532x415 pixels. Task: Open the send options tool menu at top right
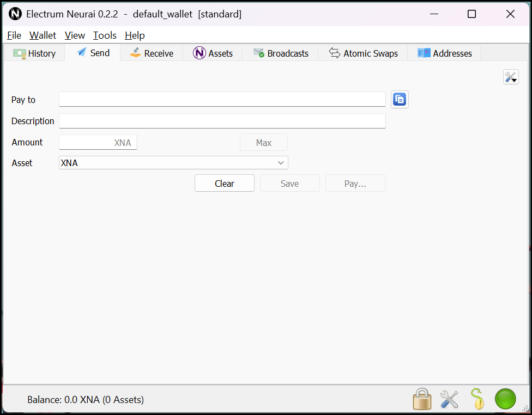pyautogui.click(x=510, y=77)
